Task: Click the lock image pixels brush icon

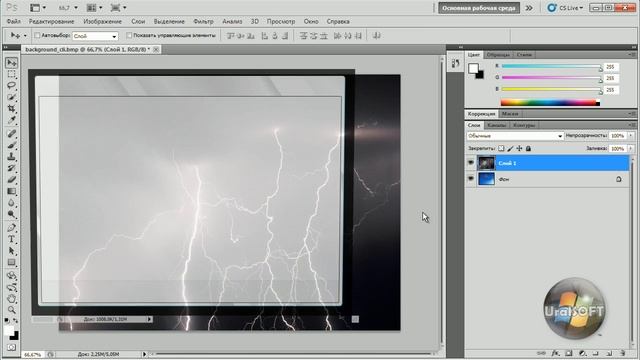Action: pyautogui.click(x=510, y=149)
